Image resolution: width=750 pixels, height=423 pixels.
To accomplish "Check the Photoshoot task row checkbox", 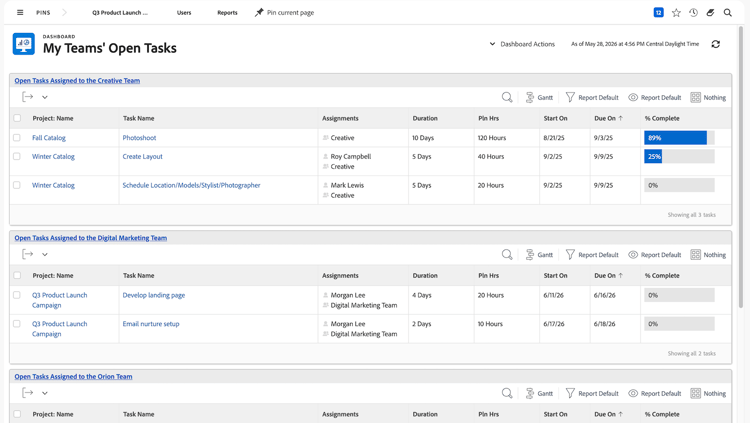I will tap(17, 138).
